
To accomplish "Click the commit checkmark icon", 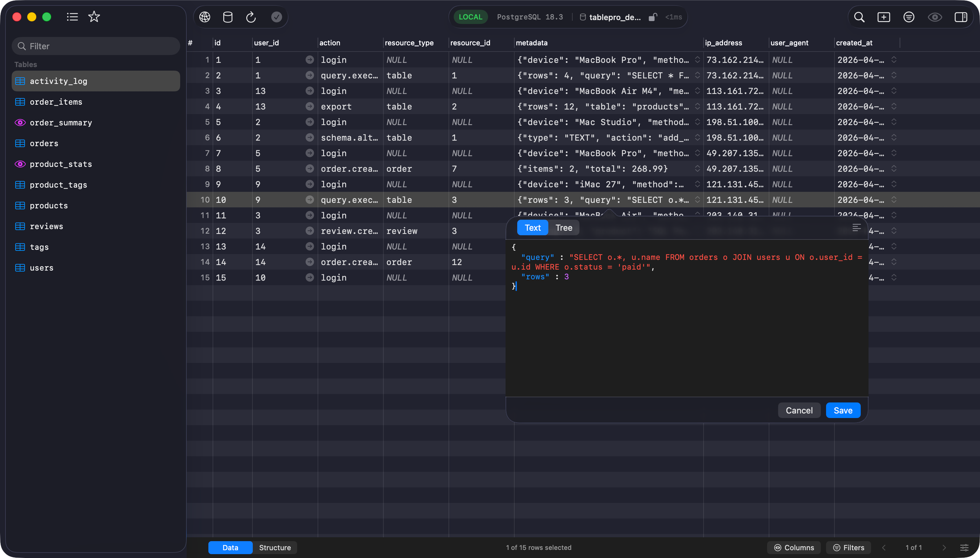I will [x=276, y=17].
